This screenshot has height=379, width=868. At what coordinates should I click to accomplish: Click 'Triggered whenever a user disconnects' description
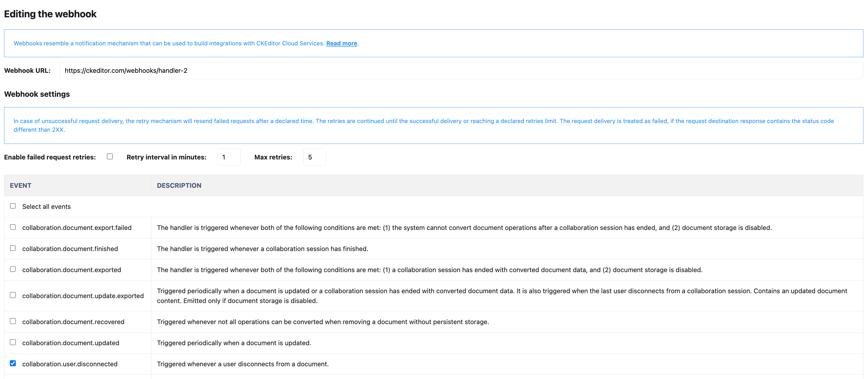coord(243,364)
